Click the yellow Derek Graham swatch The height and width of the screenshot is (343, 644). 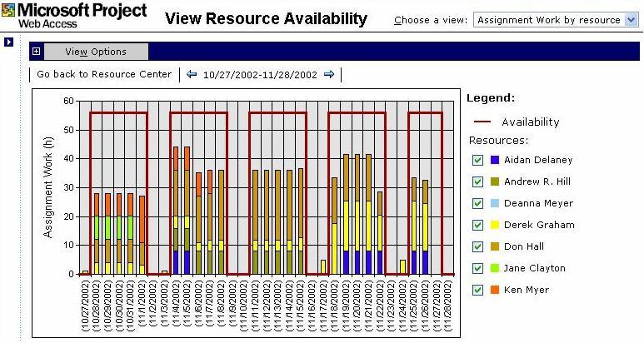tap(495, 225)
